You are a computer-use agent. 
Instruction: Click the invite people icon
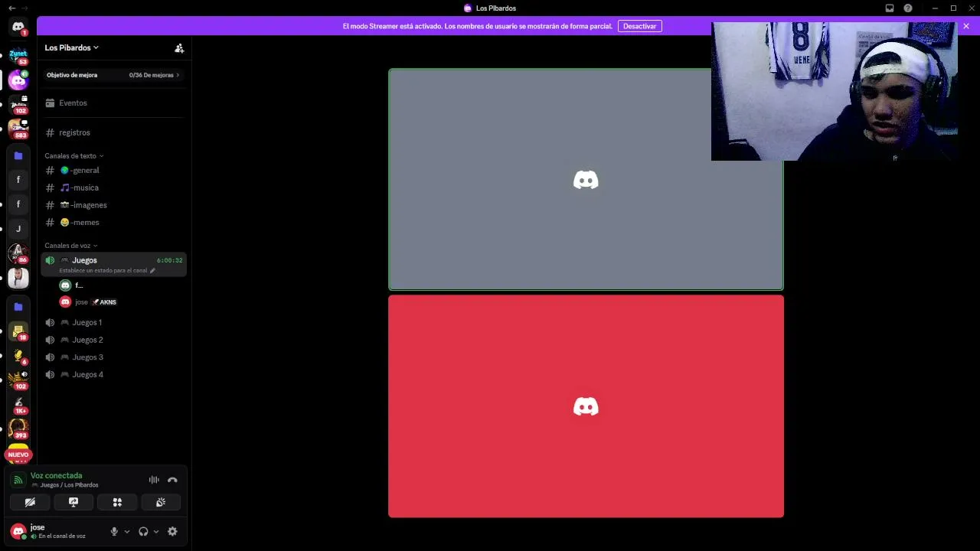179,48
